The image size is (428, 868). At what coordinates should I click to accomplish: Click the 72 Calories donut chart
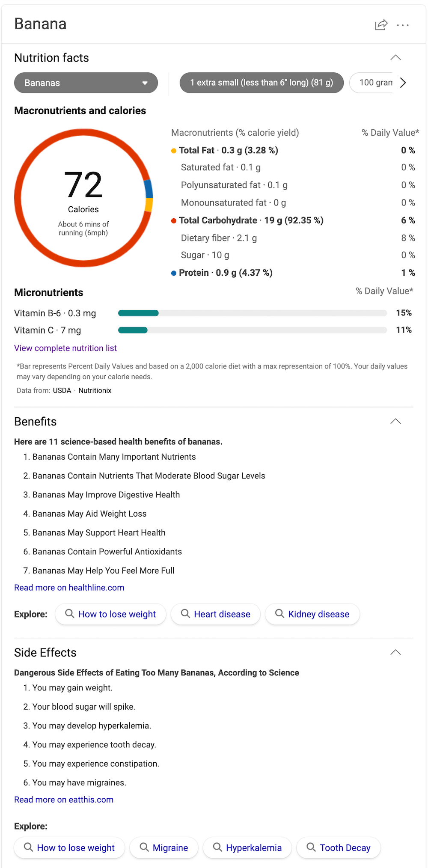pos(83,198)
